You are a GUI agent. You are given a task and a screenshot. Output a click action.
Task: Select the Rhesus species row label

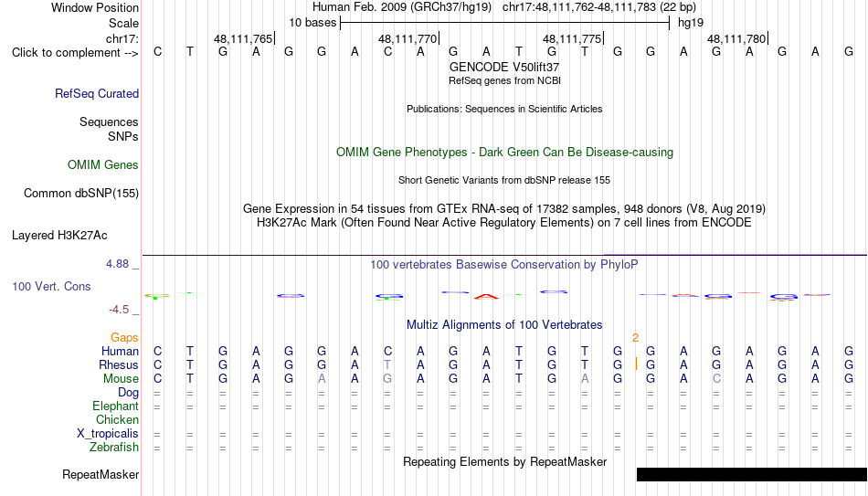pos(119,365)
